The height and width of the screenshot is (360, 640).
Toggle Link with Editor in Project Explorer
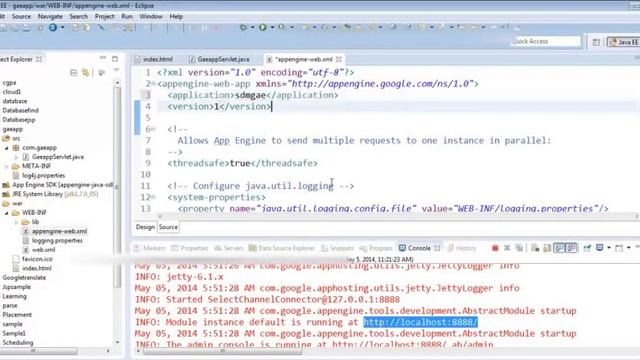pyautogui.click(x=85, y=73)
